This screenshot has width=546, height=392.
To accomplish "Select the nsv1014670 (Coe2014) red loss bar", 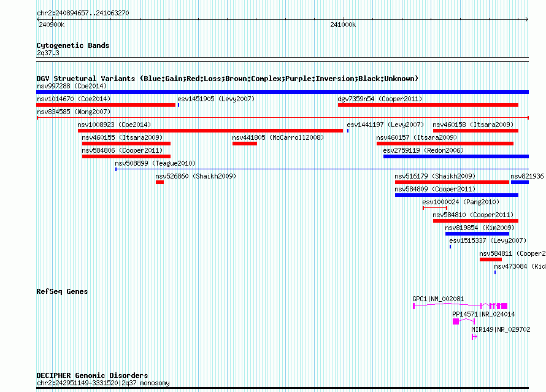I will (106, 105).
